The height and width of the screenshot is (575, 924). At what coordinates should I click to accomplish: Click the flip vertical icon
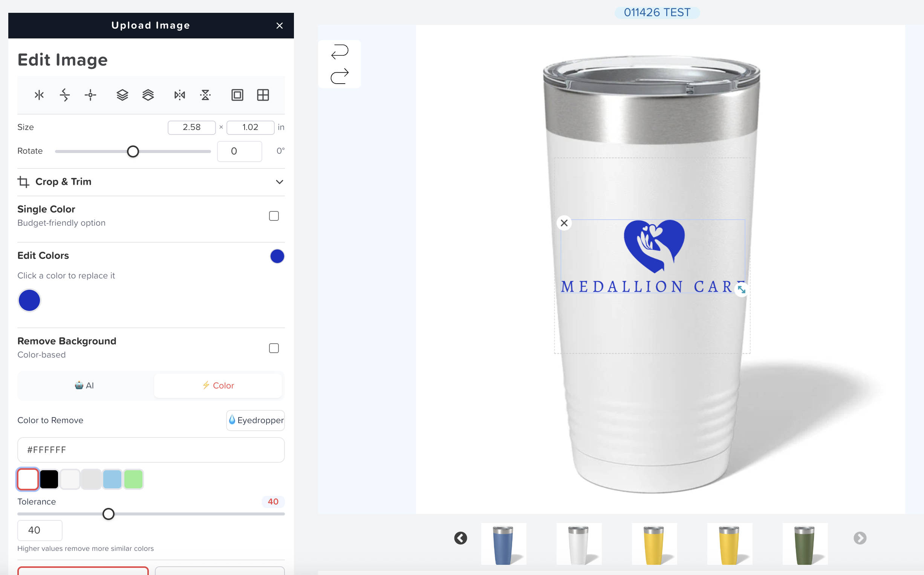205,95
